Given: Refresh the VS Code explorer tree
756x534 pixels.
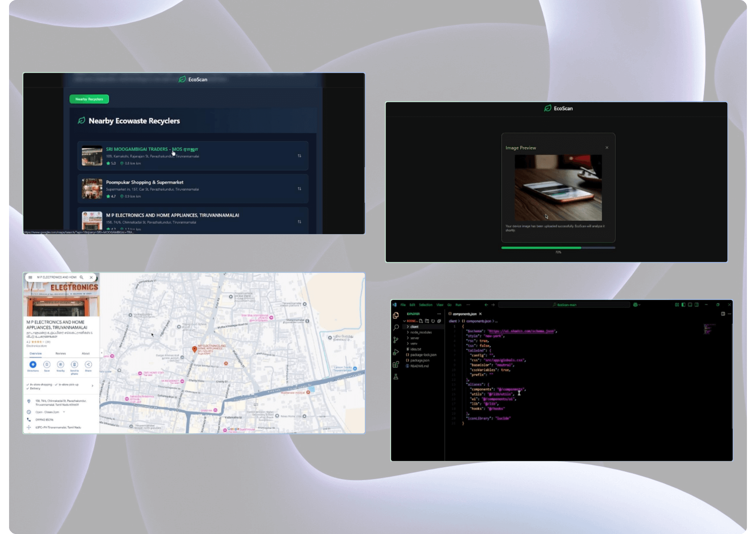Looking at the screenshot, I should 433,321.
